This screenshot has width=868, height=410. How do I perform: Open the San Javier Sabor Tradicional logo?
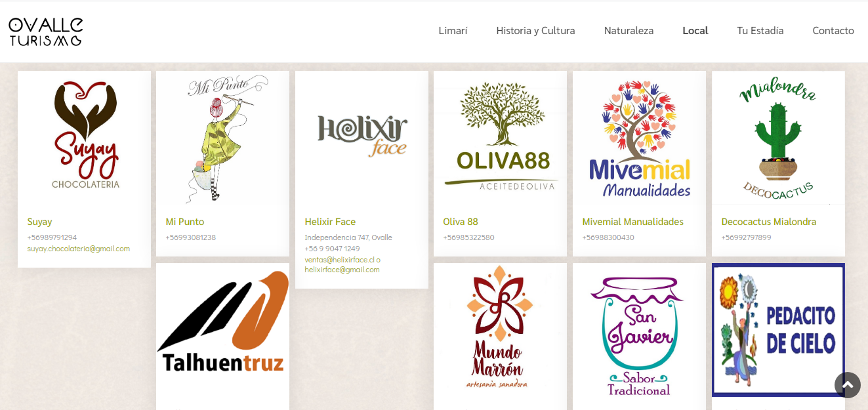pyautogui.click(x=639, y=330)
